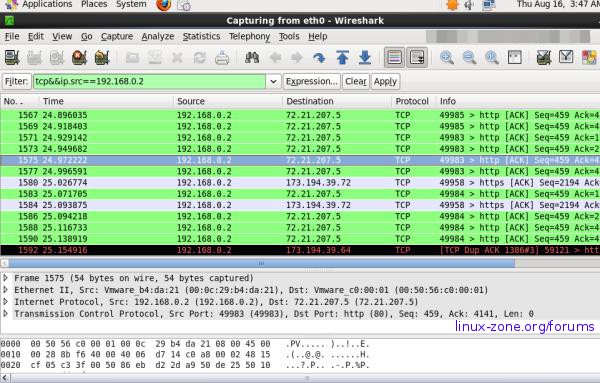Image resolution: width=600 pixels, height=383 pixels.
Task: Open display filters funnel icon
Action: pyautogui.click(x=566, y=57)
